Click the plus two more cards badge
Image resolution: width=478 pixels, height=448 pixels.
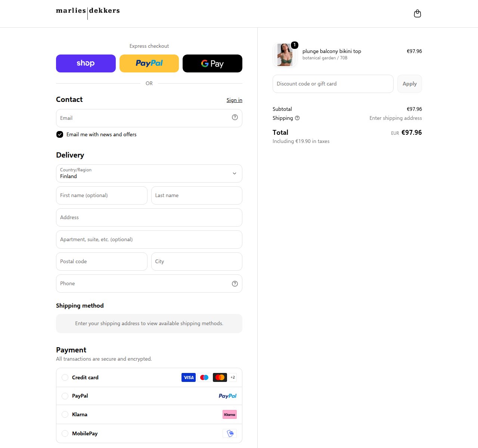tap(233, 377)
